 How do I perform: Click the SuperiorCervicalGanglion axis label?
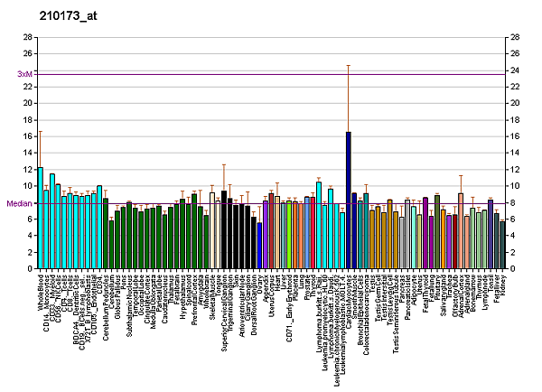224,307
